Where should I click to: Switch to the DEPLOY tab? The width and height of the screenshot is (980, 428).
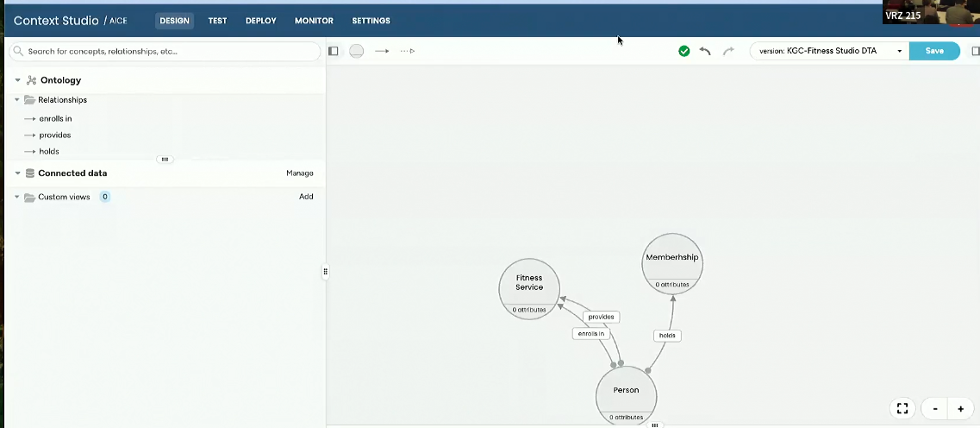[260, 21]
